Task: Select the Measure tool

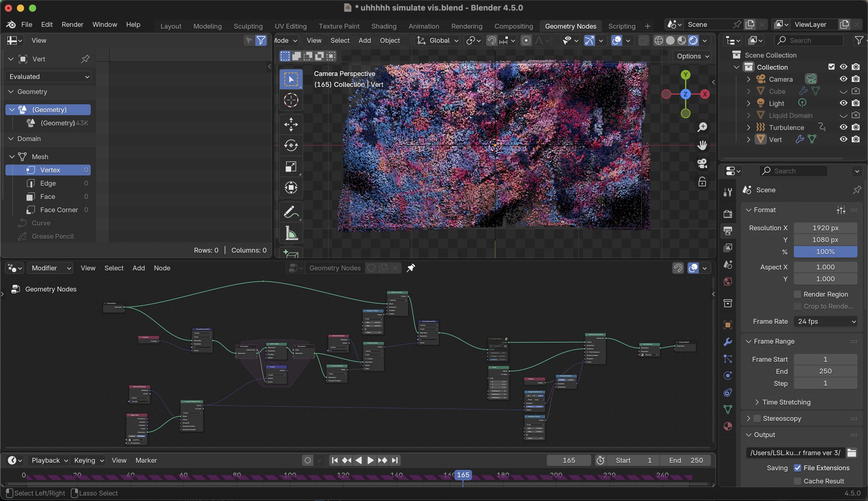Action: [x=291, y=233]
